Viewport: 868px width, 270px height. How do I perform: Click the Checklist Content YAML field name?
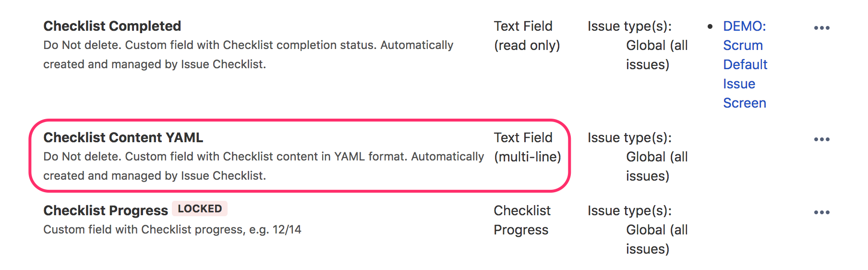coord(123,137)
